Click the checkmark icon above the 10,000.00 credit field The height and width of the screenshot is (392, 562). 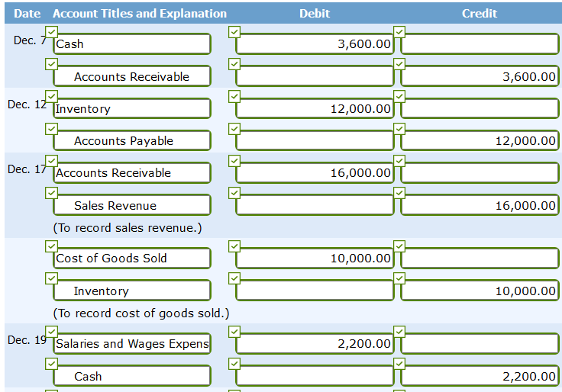coord(399,278)
